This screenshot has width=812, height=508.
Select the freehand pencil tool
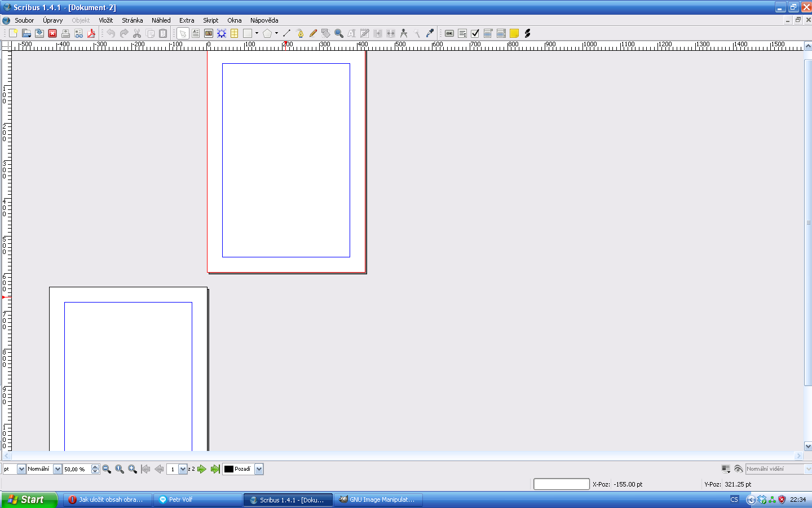click(313, 33)
